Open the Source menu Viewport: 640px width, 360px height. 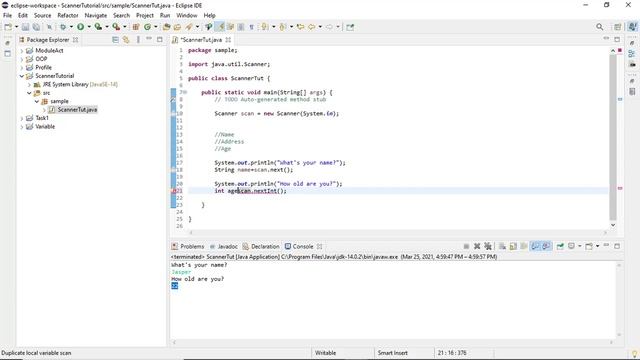click(42, 16)
